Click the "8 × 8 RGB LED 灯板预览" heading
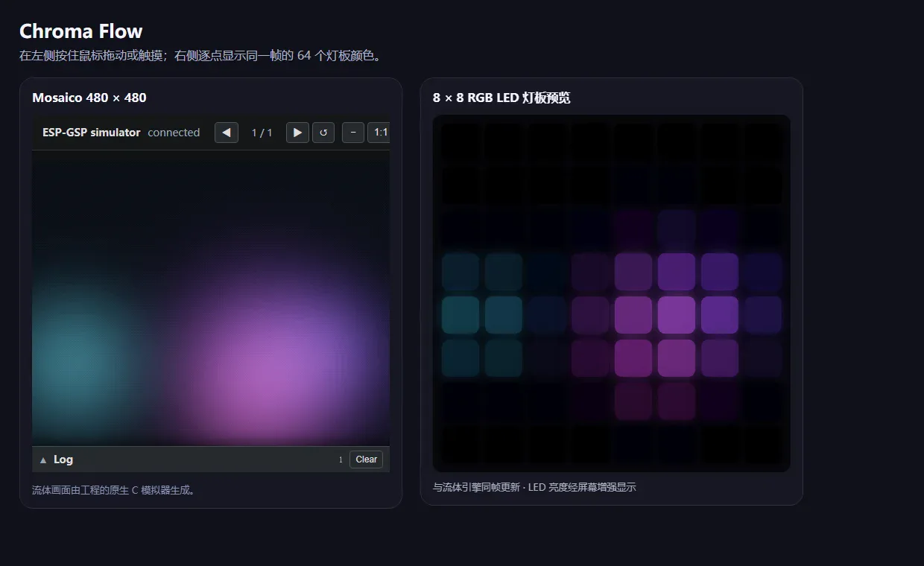The width and height of the screenshot is (924, 566). pyautogui.click(x=501, y=98)
